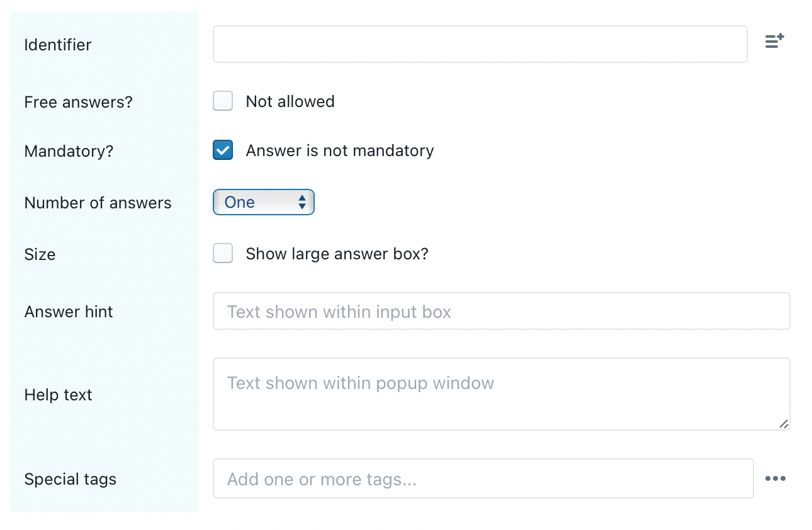Click the 'Help text' row label
This screenshot has height=530, width=812.
[x=59, y=395]
